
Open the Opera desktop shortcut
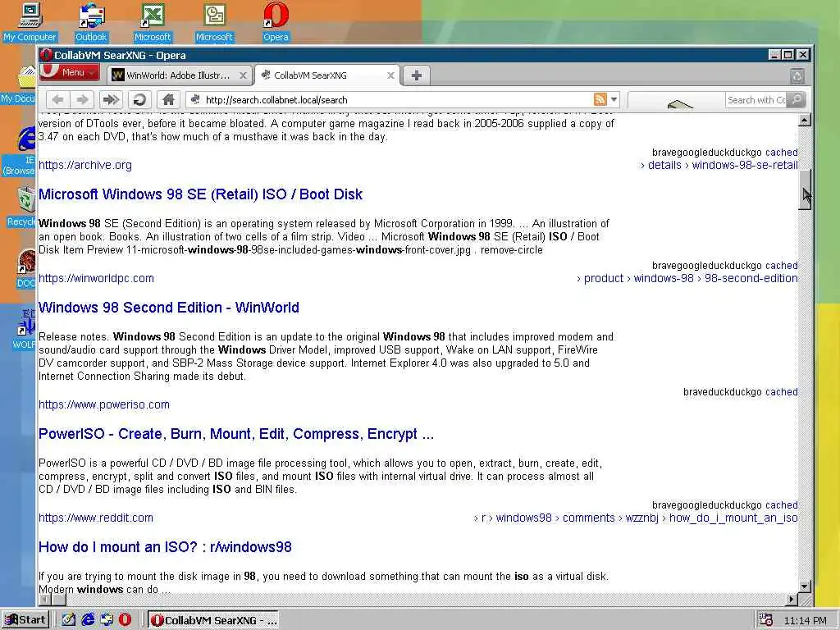[276, 22]
